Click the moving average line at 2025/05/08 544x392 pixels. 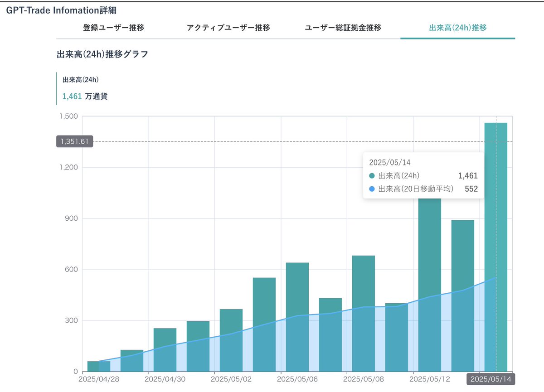[x=363, y=307]
